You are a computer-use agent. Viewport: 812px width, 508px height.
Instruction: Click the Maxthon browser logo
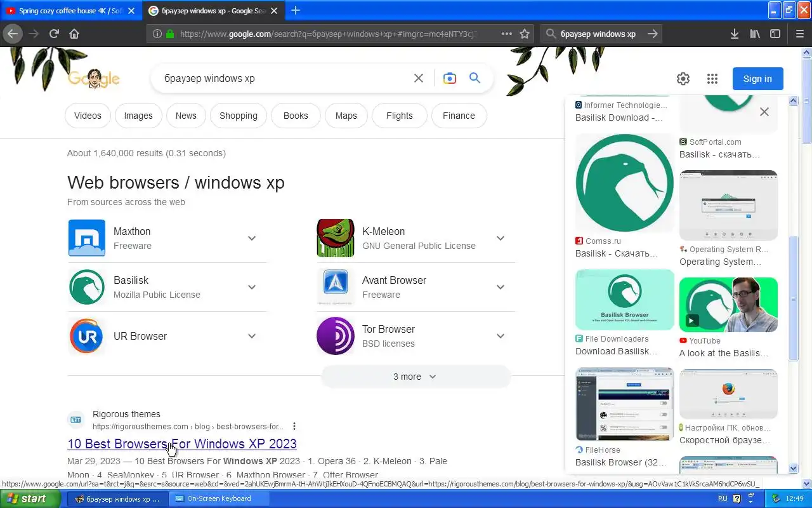86,238
